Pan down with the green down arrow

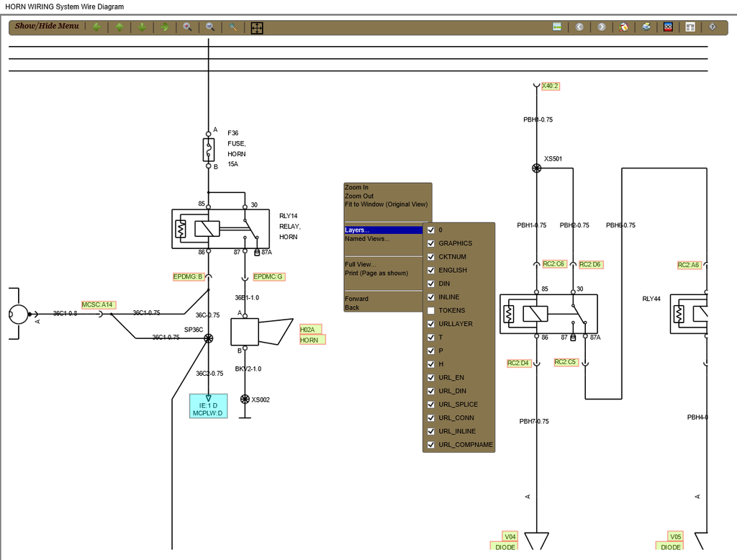142,27
